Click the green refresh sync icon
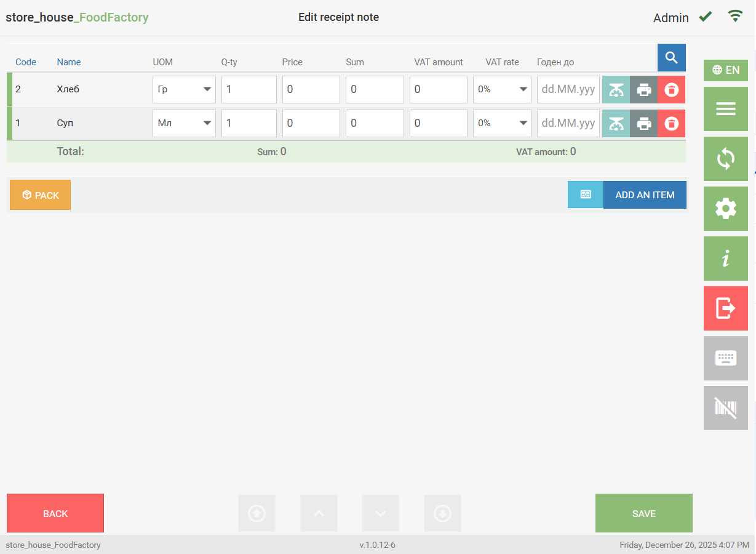The width and height of the screenshot is (756, 554). 725,159
